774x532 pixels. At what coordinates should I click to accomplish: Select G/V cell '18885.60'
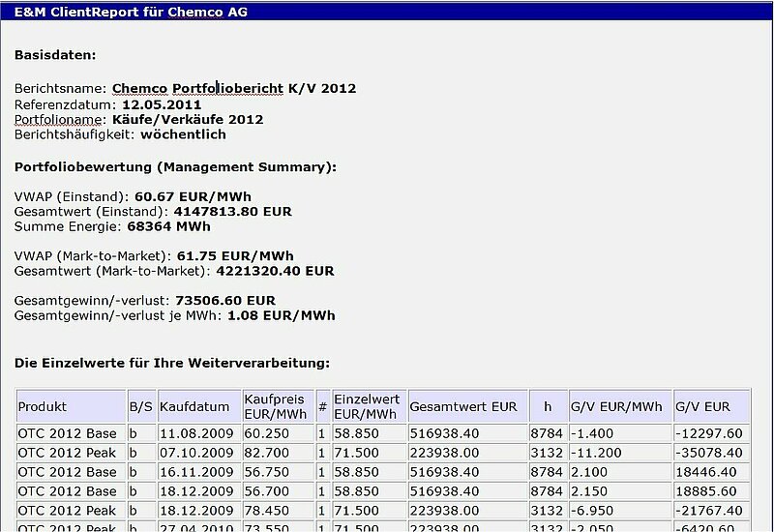click(x=711, y=491)
